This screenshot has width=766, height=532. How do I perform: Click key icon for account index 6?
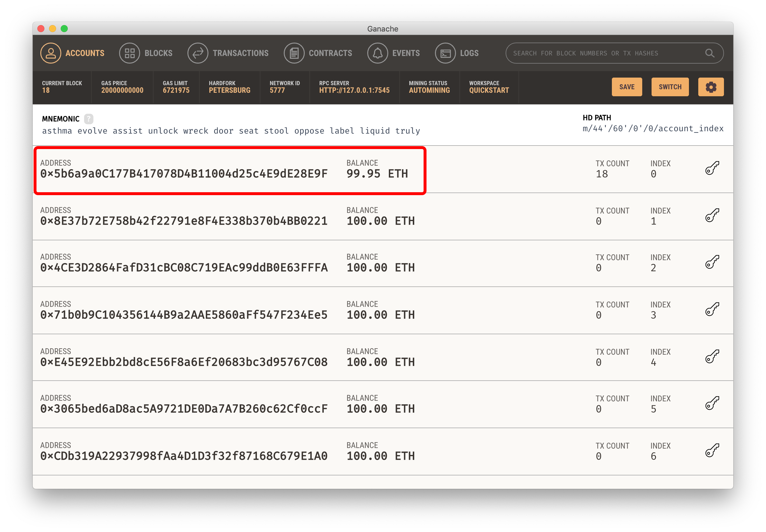[712, 451]
